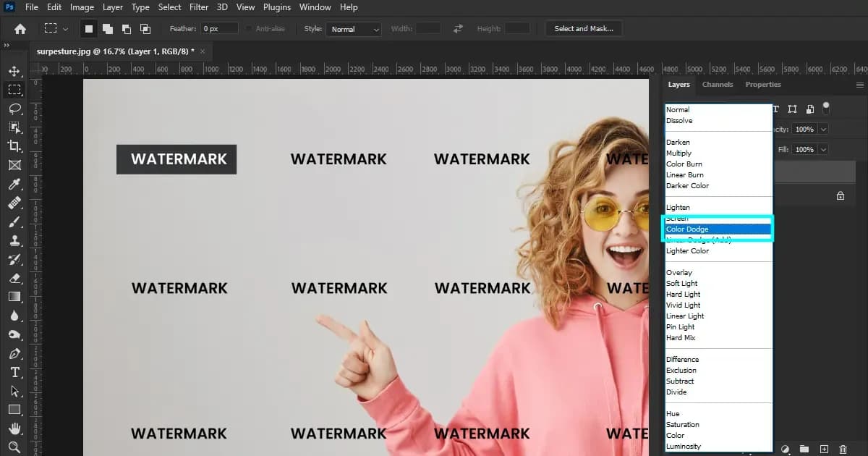Viewport: 868px width, 456px height.
Task: Expand the Opacity dropdown arrow
Action: coord(824,129)
